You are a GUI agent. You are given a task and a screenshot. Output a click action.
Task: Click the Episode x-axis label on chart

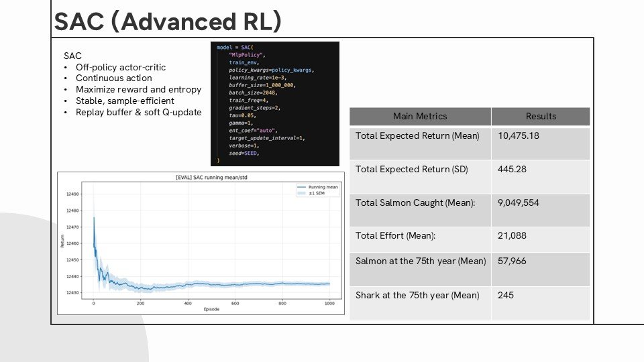[x=211, y=309]
